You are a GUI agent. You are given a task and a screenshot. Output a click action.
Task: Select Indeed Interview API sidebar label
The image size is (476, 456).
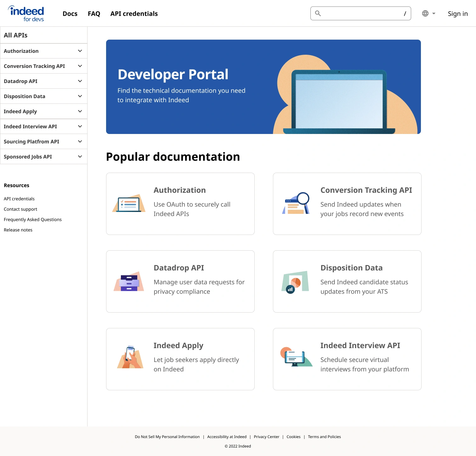(x=30, y=126)
